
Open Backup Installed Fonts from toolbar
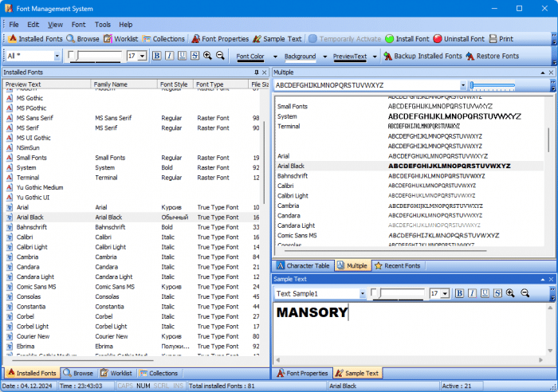point(387,57)
